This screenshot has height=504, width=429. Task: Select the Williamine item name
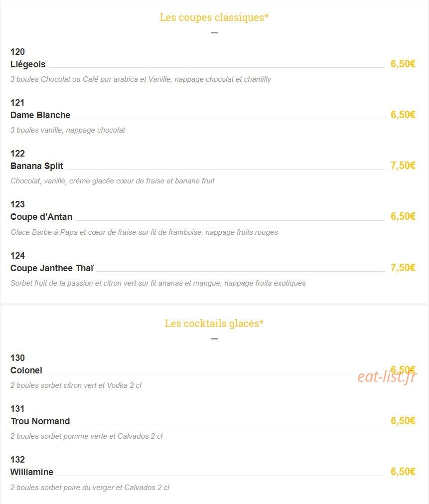[32, 472]
